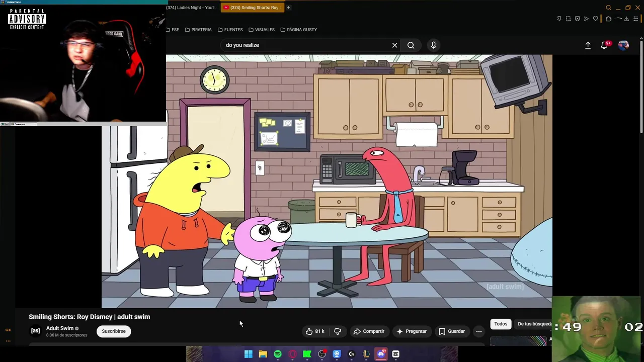Open CapCut from the taskbar
Image resolution: width=644 pixels, height=362 pixels.
coord(396,354)
